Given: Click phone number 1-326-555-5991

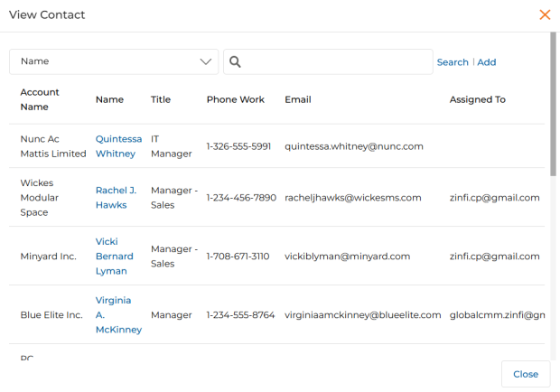Looking at the screenshot, I should [238, 146].
